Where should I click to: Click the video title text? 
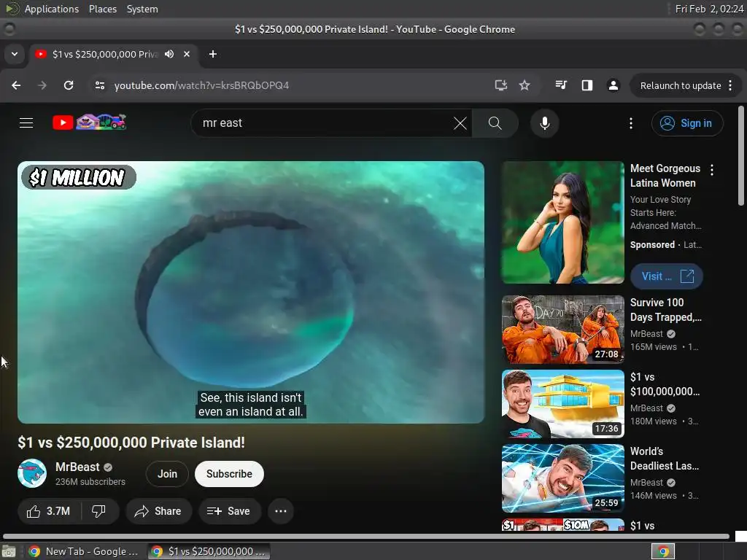click(x=131, y=443)
